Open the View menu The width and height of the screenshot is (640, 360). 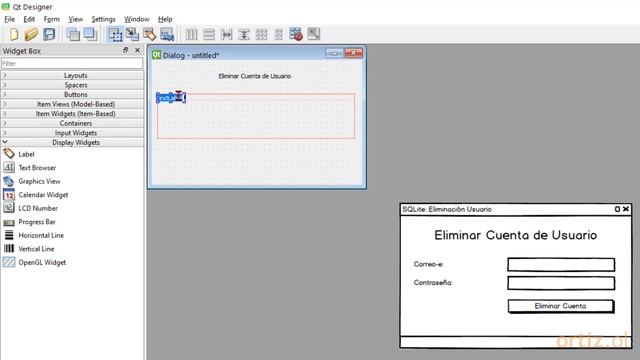[x=76, y=19]
